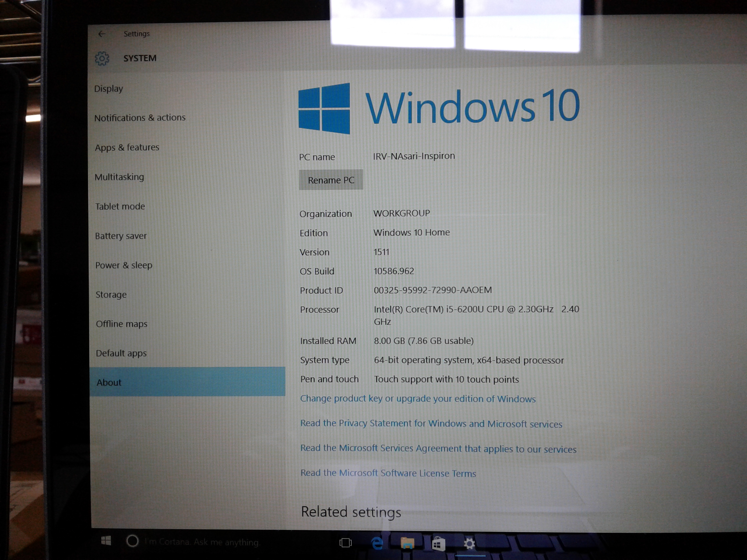The image size is (747, 560).
Task: Select Power & sleep in the sidebar
Action: coord(124,265)
